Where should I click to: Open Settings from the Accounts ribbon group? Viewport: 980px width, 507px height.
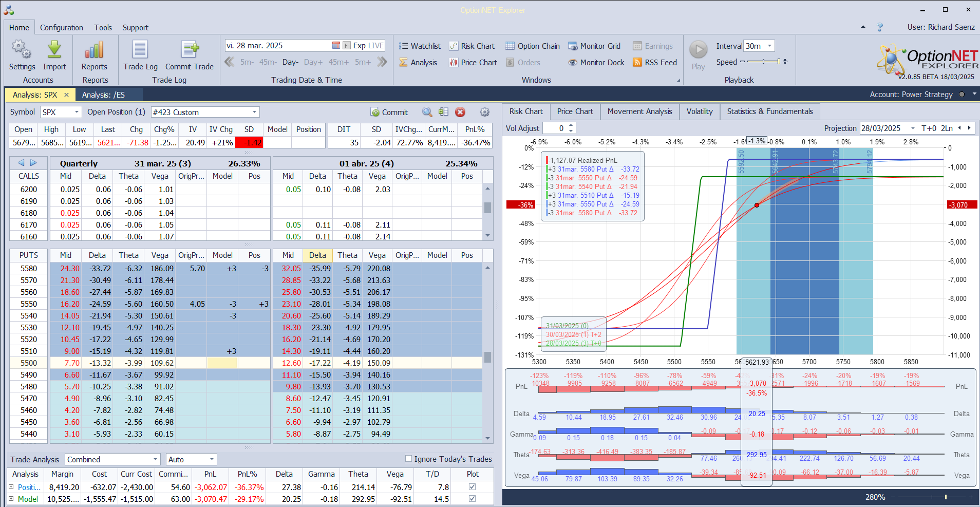point(22,55)
